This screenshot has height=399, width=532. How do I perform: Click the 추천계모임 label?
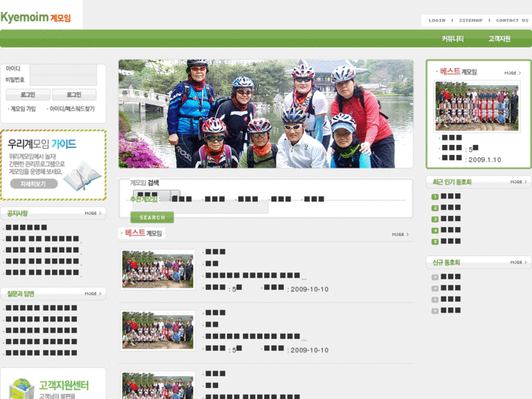tap(145, 199)
